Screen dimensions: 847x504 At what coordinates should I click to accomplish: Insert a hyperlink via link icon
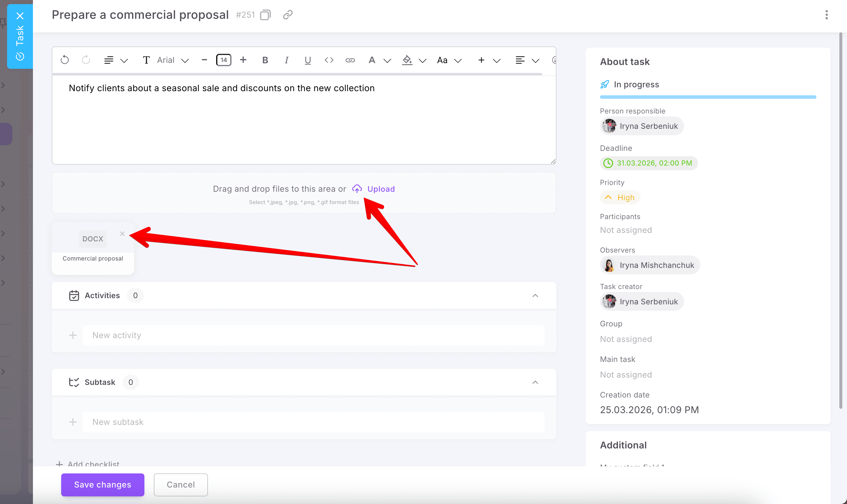point(350,60)
